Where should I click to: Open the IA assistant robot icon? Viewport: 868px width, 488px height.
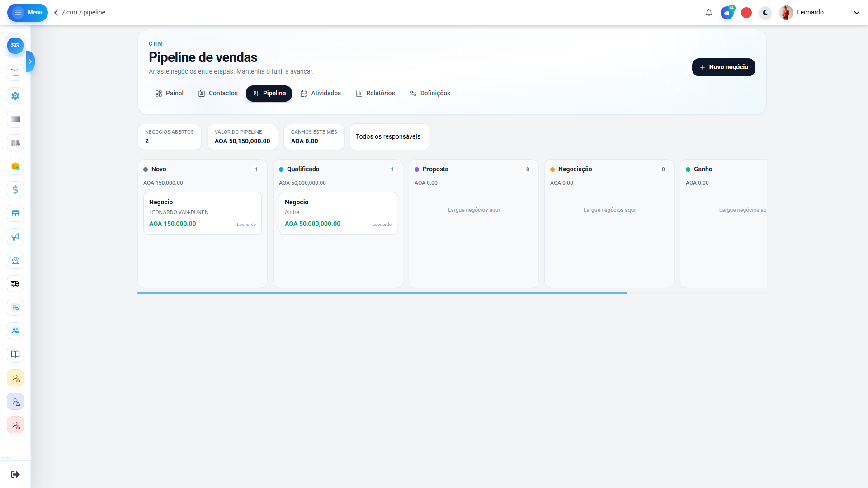point(727,13)
